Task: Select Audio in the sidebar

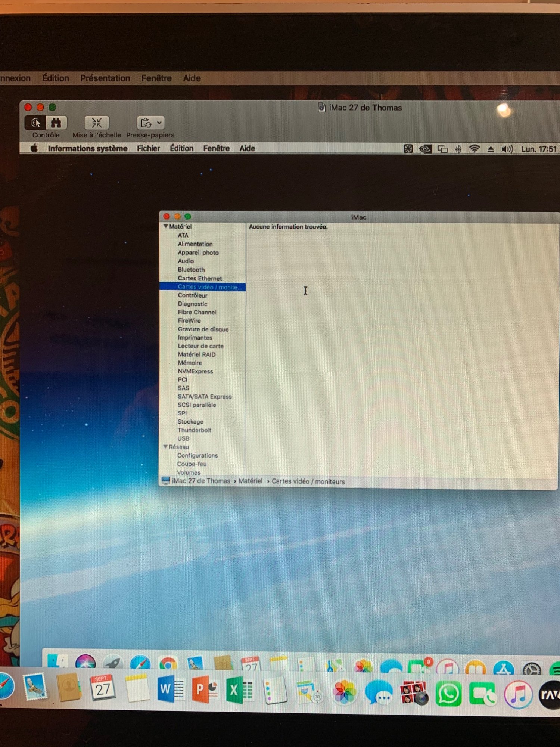Action: tap(186, 261)
